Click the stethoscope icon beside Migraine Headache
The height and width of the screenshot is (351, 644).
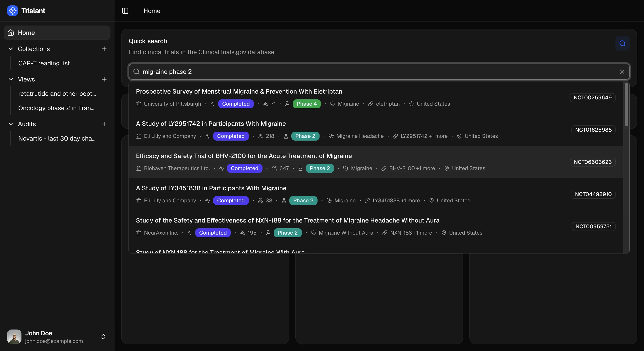331,136
